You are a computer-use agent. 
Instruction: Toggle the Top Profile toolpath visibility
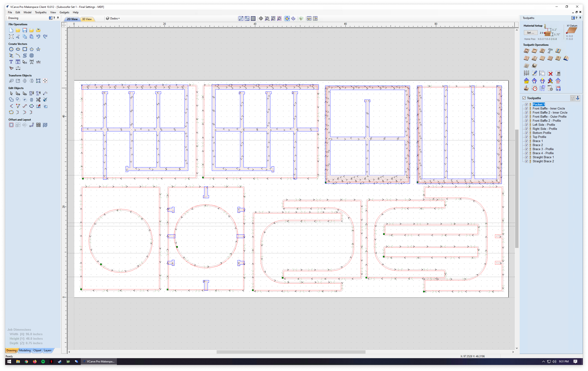coord(526,137)
